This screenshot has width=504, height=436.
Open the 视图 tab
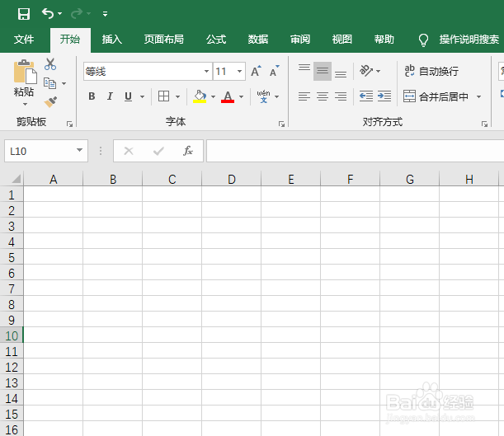click(x=342, y=40)
